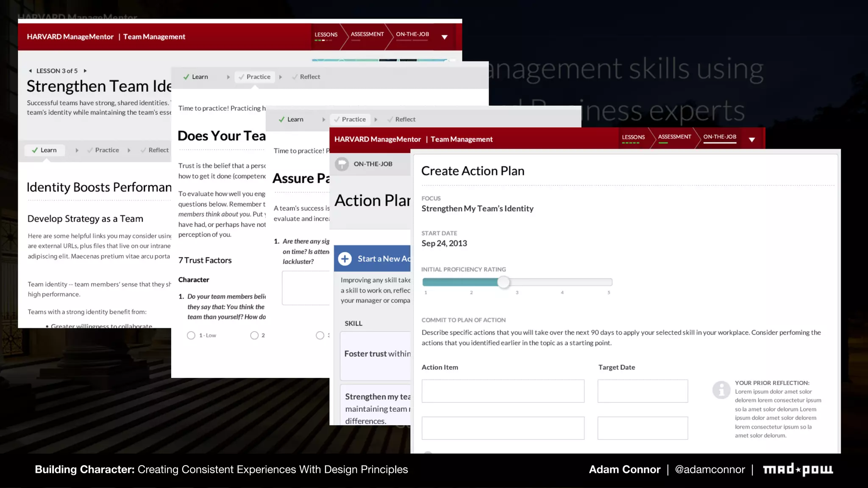Click Learn step under Strengthen Team Identity

pos(45,150)
